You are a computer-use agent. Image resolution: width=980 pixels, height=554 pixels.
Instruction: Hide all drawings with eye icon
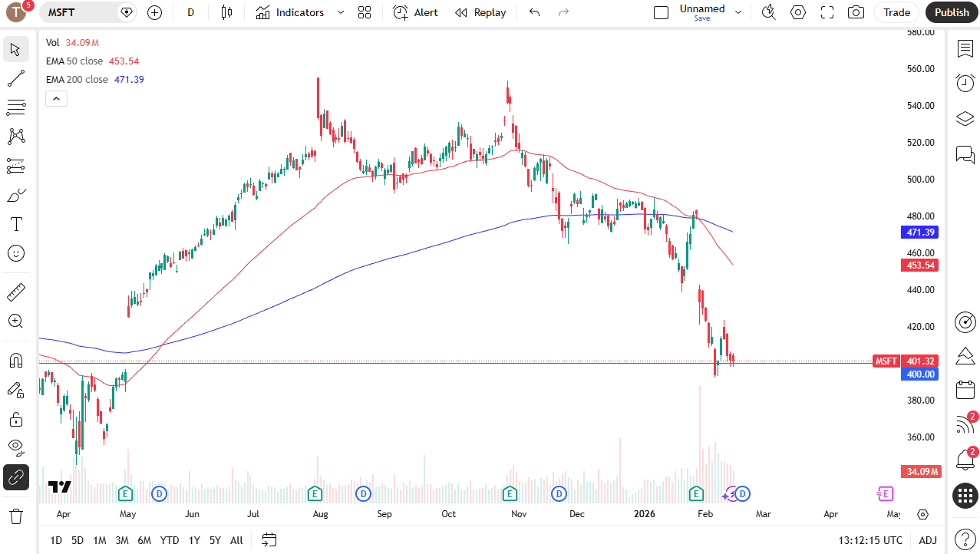[16, 447]
